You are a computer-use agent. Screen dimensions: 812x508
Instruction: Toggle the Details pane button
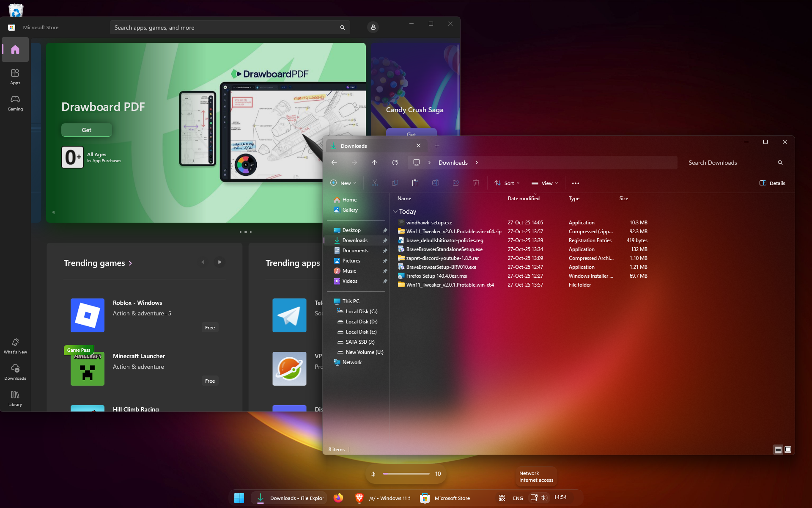772,183
